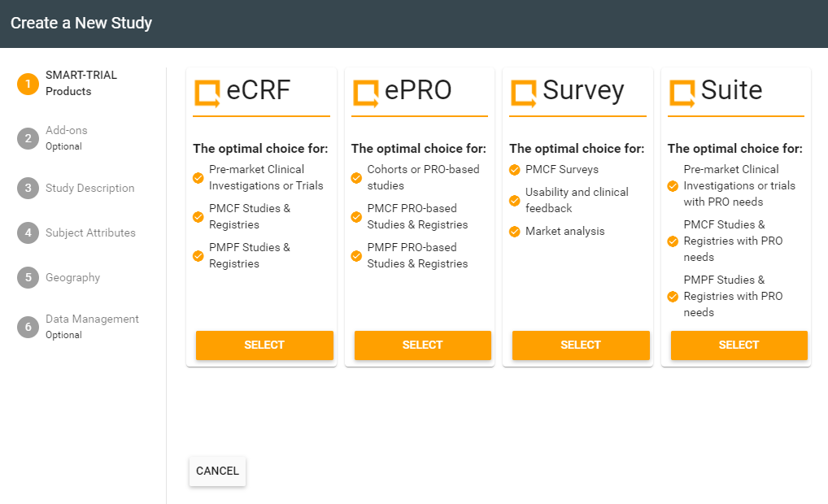Click the step 1 orange circle icon
The image size is (828, 504).
tap(28, 84)
